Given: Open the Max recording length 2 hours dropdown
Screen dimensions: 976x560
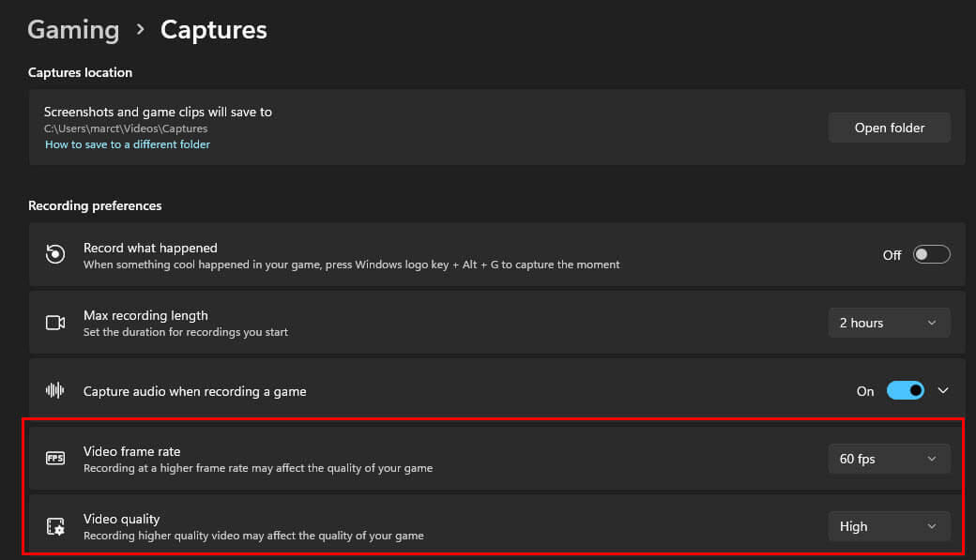Looking at the screenshot, I should [x=889, y=323].
